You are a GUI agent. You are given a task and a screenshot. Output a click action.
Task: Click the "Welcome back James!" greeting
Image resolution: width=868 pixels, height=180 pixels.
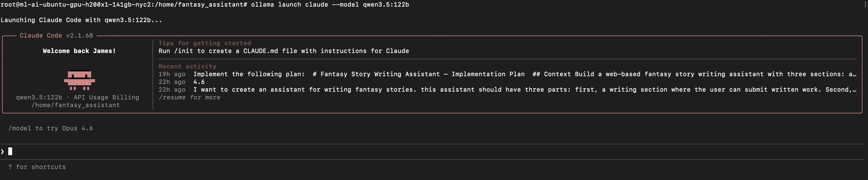click(79, 51)
